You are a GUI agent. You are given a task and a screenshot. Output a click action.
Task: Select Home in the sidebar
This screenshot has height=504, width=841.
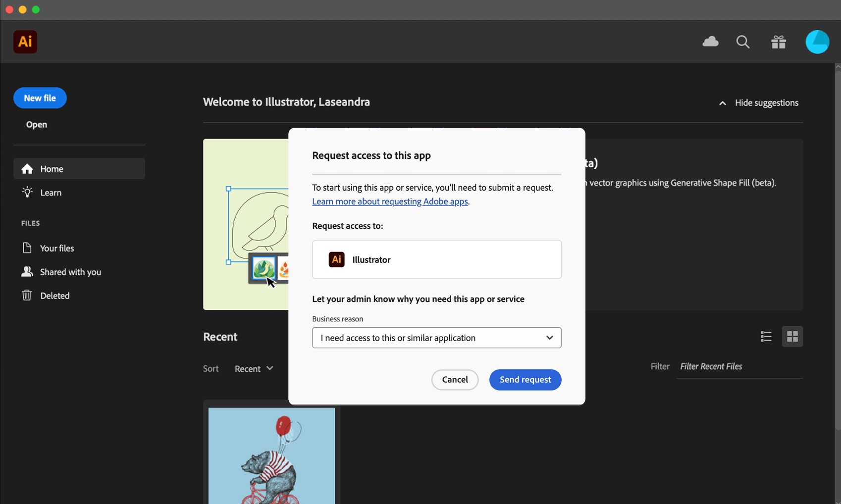[51, 168]
